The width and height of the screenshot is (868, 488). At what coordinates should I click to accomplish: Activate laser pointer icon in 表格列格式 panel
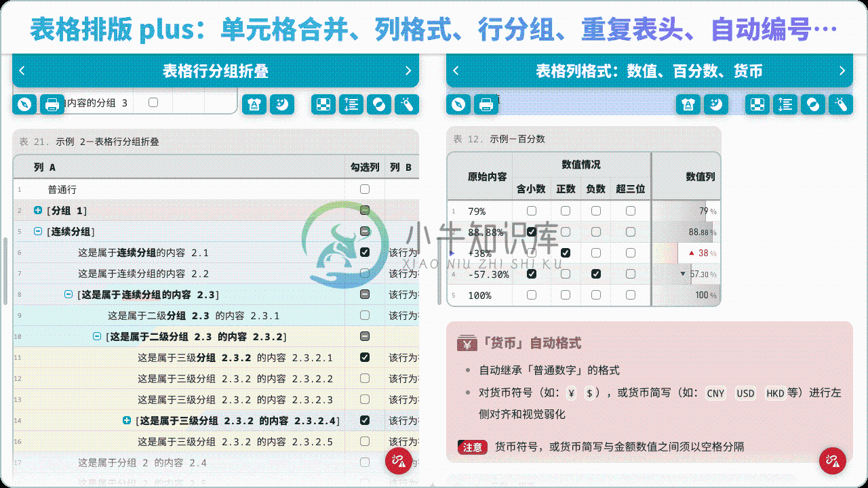(x=841, y=104)
